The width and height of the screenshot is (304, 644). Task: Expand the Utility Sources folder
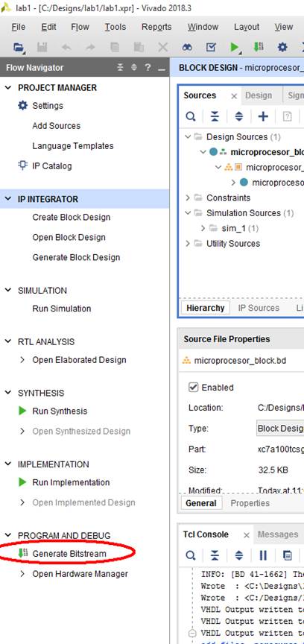(x=188, y=244)
